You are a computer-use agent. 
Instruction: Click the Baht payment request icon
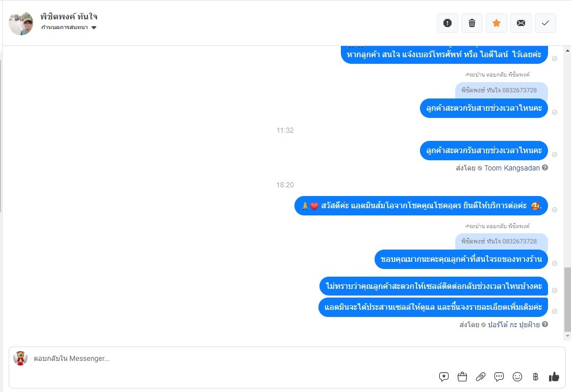pos(535,377)
